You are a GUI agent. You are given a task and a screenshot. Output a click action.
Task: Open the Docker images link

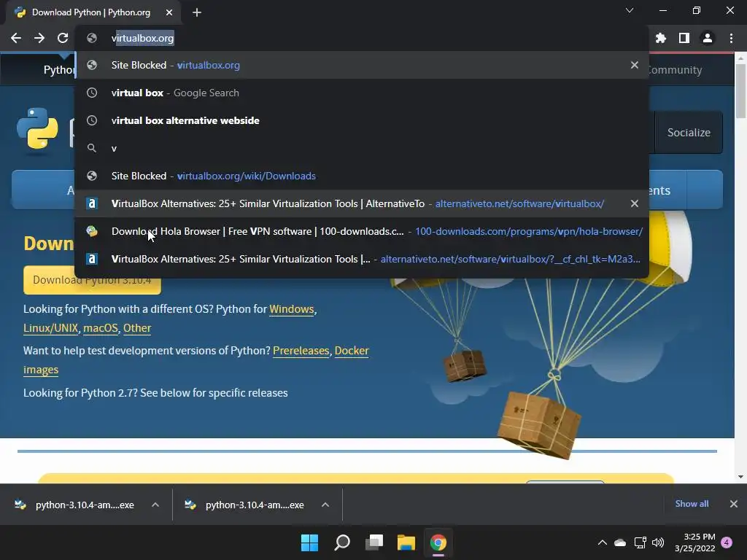[x=352, y=351]
